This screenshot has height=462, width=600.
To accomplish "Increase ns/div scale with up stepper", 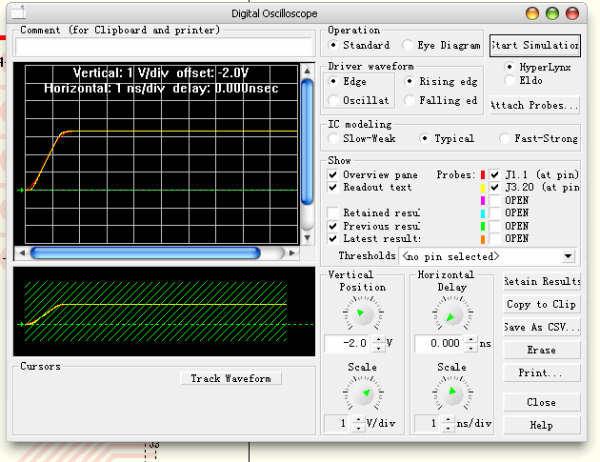I will pyautogui.click(x=448, y=420).
